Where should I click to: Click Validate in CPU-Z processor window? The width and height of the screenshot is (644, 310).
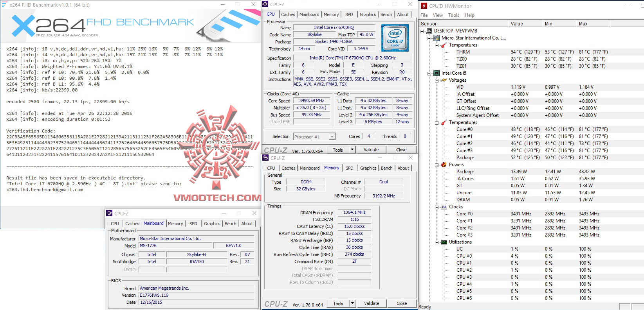coord(371,150)
